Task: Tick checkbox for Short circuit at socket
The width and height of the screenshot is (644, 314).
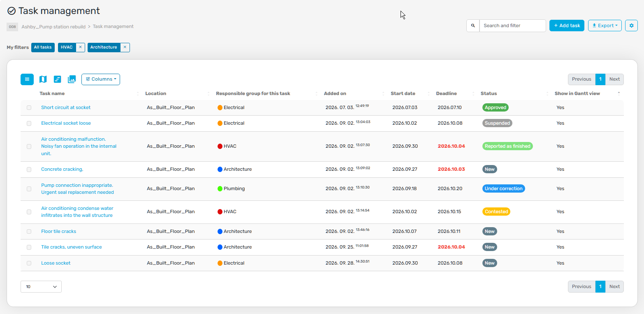Action: point(29,108)
